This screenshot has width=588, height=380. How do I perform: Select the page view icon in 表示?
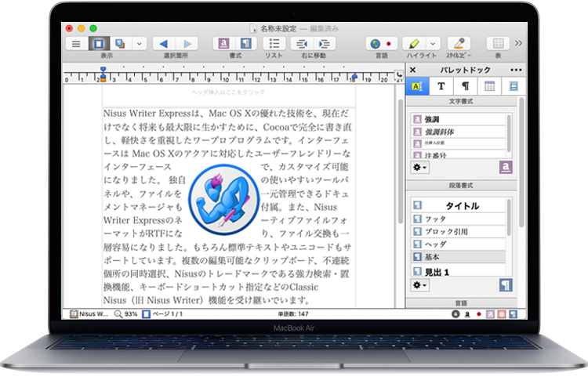(99, 44)
